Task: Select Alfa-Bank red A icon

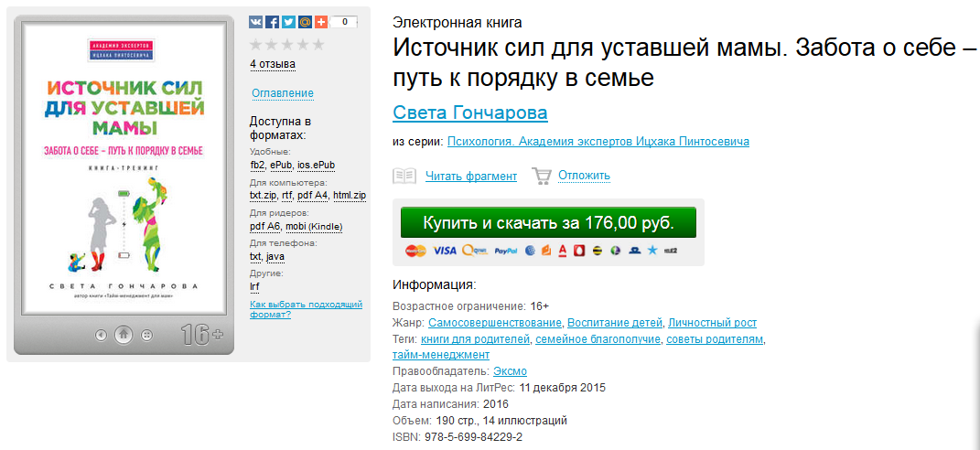Action: tap(563, 251)
